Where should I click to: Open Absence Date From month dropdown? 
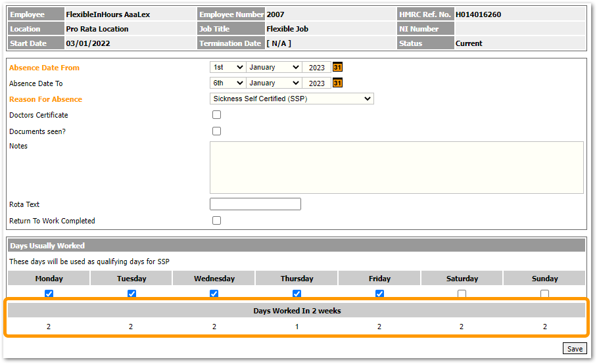[x=274, y=67]
